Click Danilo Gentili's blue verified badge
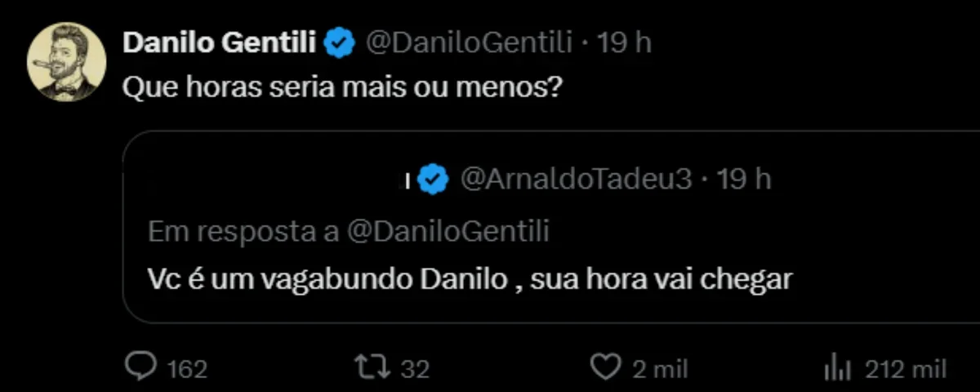The image size is (980, 392). (339, 43)
